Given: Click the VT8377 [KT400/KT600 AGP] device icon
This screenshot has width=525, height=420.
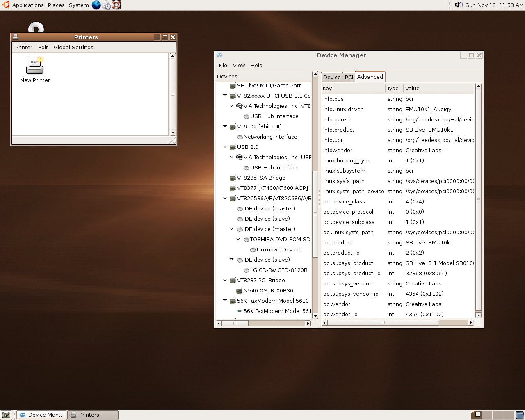Looking at the screenshot, I should coord(233,188).
